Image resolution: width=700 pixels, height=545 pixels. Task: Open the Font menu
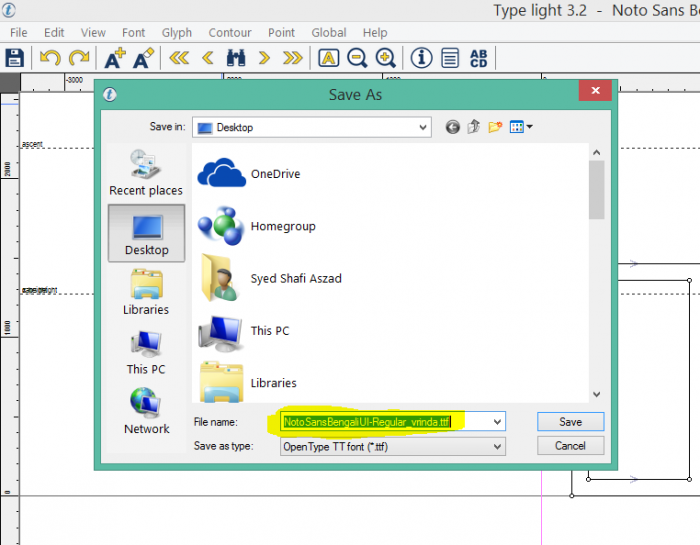133,33
